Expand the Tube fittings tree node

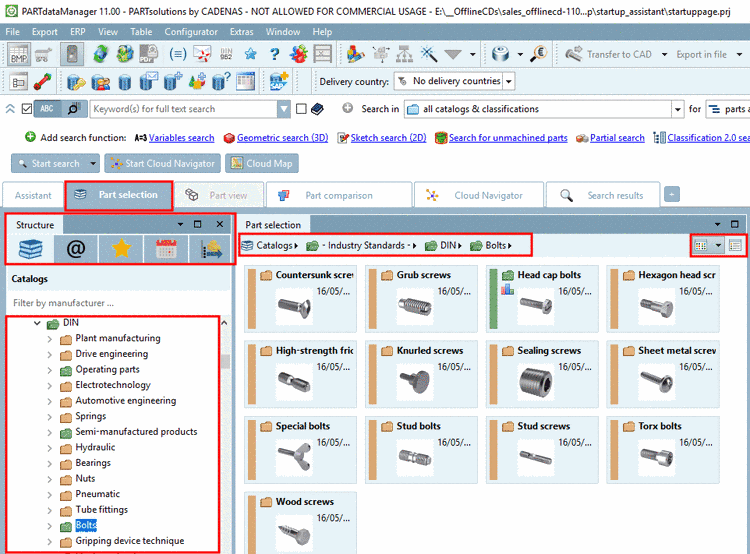[x=50, y=510]
